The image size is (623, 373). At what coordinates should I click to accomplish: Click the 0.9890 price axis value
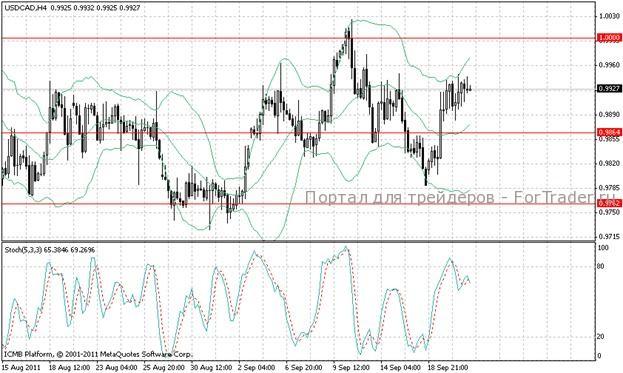pyautogui.click(x=609, y=114)
